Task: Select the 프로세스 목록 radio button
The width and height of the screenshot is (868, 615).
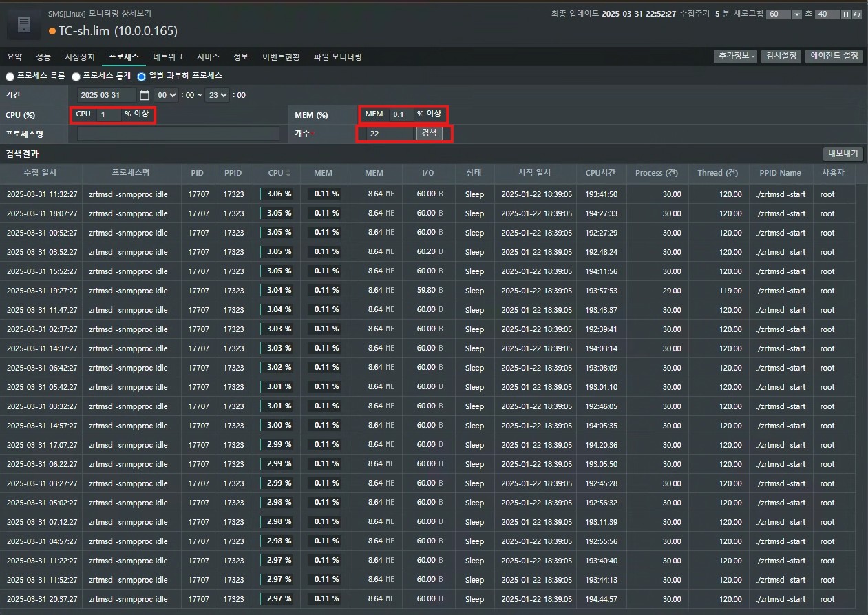Action: pos(10,76)
